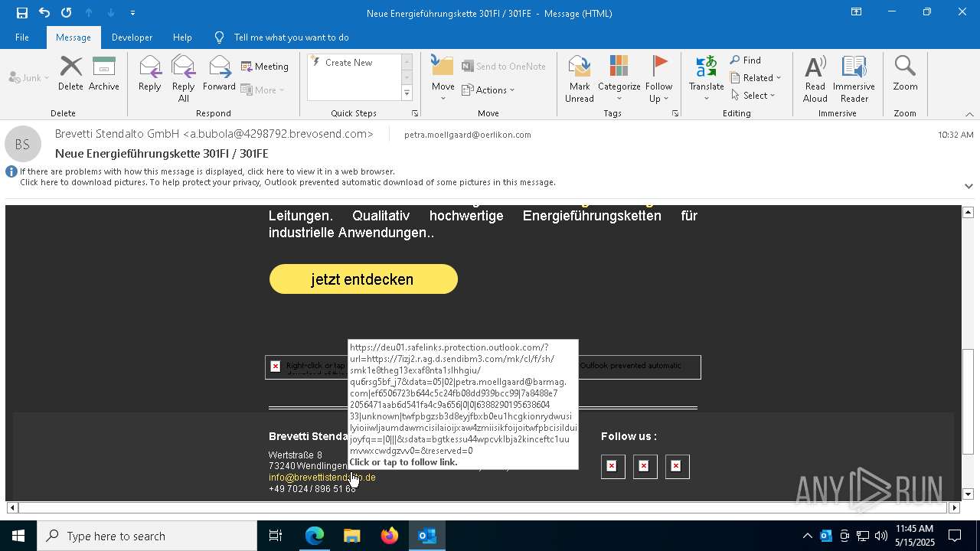Viewport: 980px width, 551px height.
Task: Expand the message header chevron
Action: click(969, 186)
